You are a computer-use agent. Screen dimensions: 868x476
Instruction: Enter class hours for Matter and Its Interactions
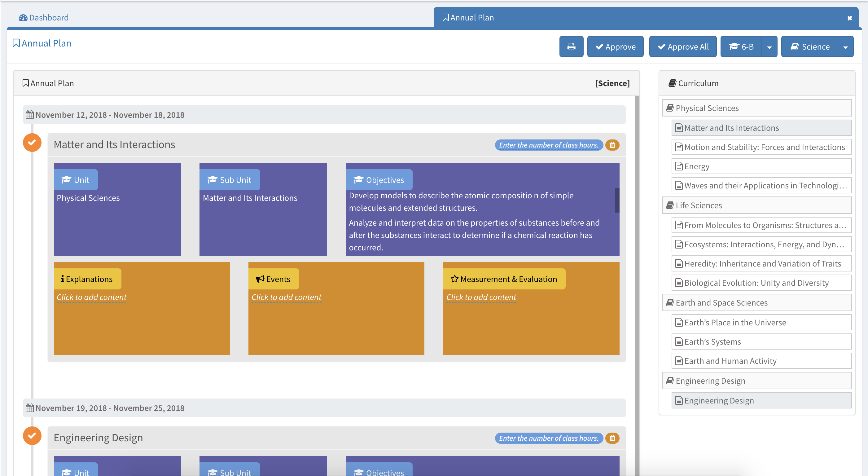[x=548, y=145]
